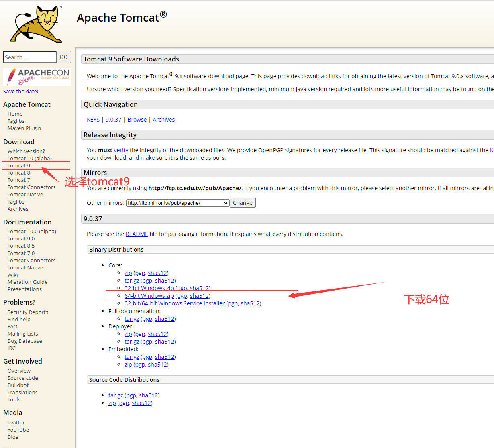Download the 32-bit Windows zip
Viewport: 494px width, 448px height.
click(149, 288)
